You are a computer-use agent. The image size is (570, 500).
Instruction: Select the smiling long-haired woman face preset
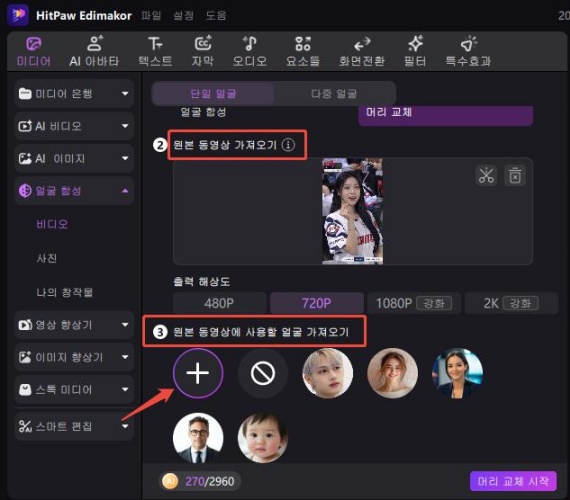(x=392, y=373)
